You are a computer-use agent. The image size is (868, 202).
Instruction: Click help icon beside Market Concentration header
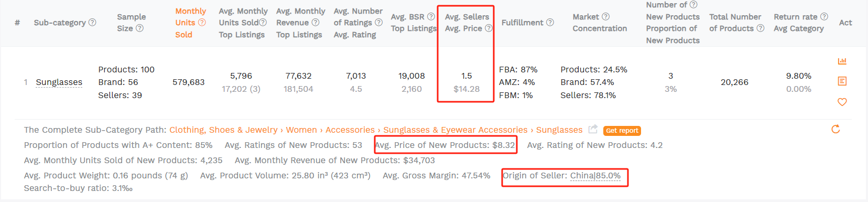605,17
